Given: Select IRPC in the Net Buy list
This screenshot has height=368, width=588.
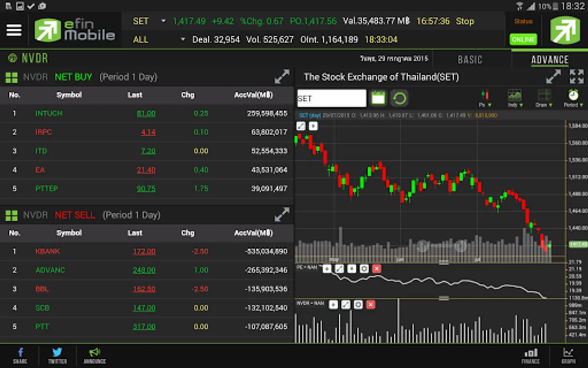Looking at the screenshot, I should click(43, 132).
